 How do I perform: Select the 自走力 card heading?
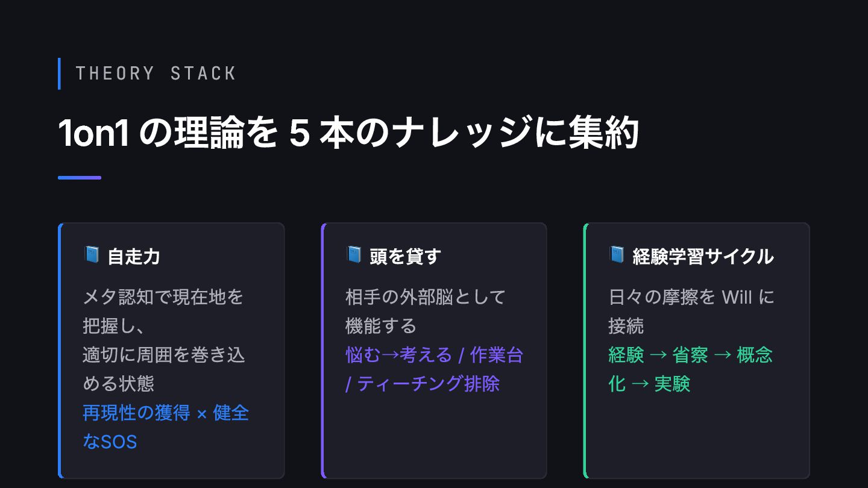tap(134, 257)
